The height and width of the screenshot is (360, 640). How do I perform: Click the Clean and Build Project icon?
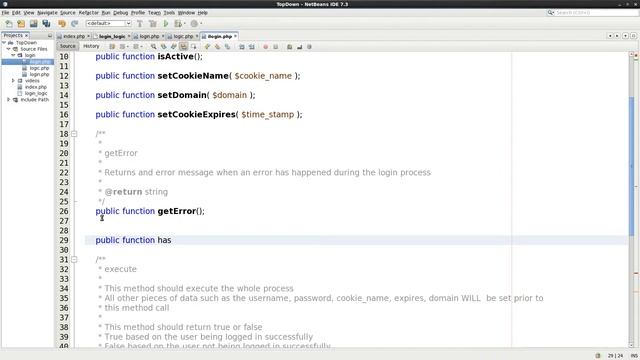153,24
